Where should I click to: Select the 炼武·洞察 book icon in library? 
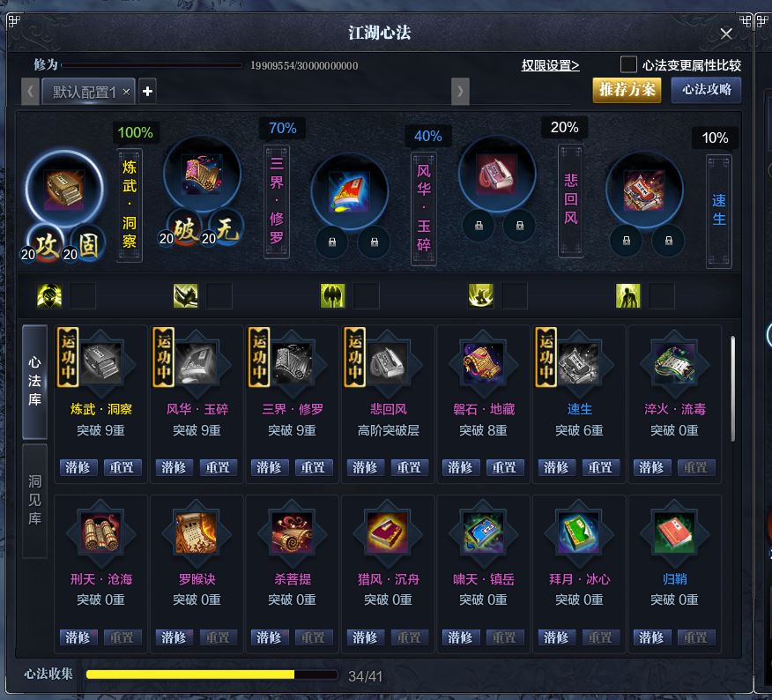point(101,363)
